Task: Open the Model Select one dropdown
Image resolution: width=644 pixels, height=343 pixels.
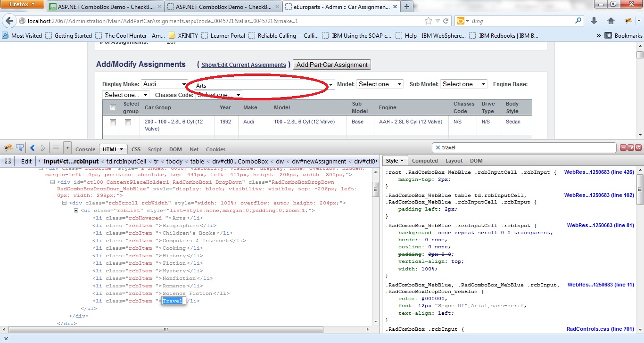Action: pyautogui.click(x=380, y=84)
